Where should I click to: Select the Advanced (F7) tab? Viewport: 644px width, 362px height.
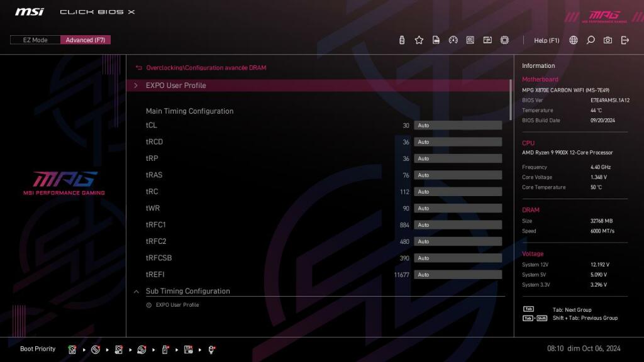(x=86, y=40)
